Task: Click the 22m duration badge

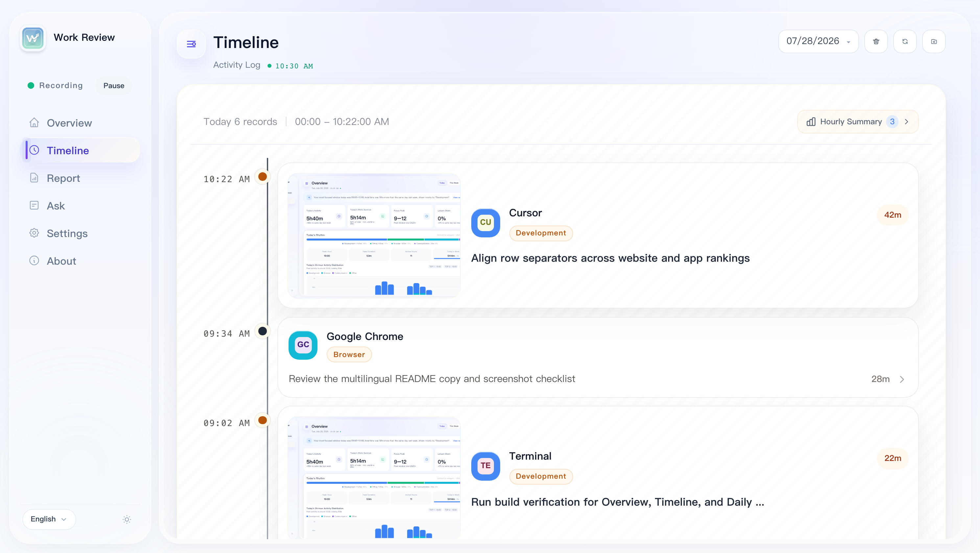Action: 893,458
